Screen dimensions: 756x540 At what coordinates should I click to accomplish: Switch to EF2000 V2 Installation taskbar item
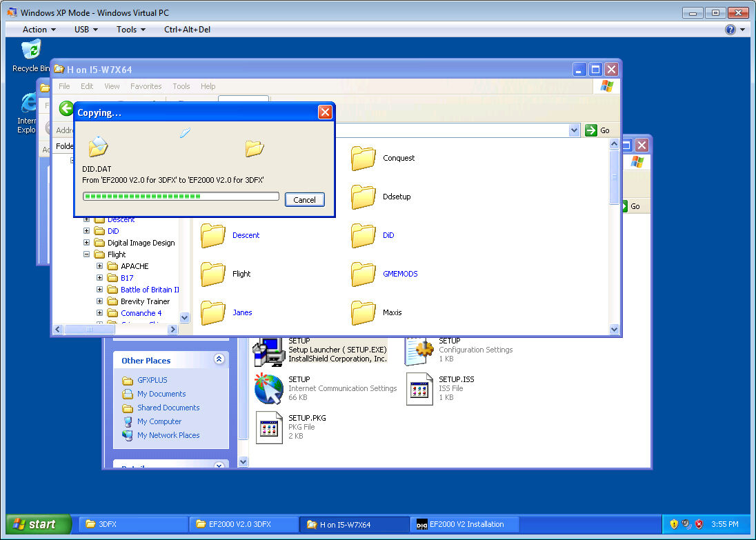(466, 524)
